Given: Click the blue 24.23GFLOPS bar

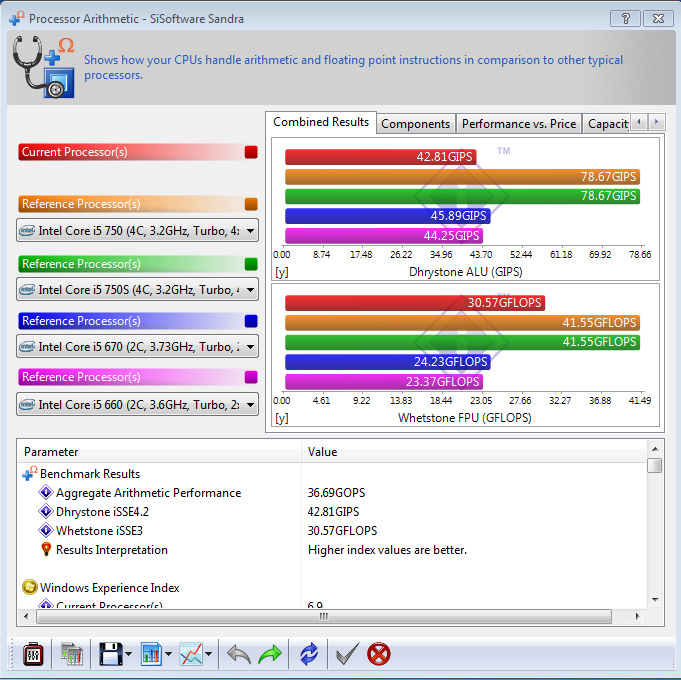Looking at the screenshot, I should pyautogui.click(x=387, y=362).
